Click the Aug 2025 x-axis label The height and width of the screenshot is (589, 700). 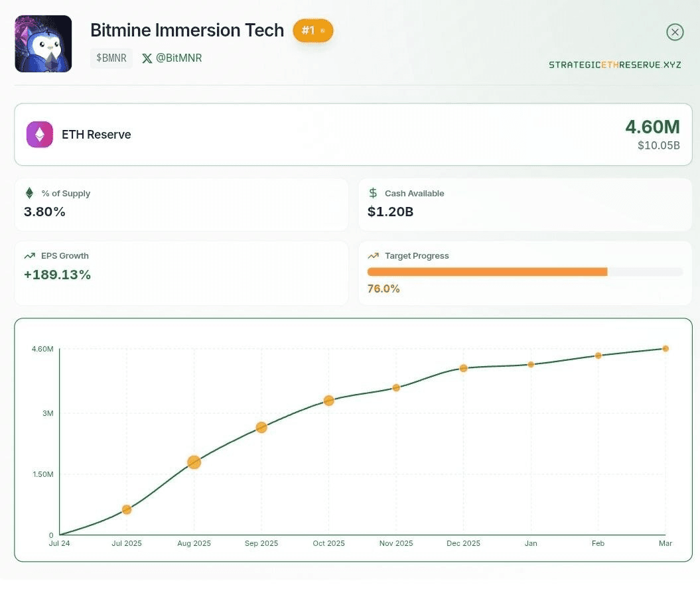click(194, 543)
